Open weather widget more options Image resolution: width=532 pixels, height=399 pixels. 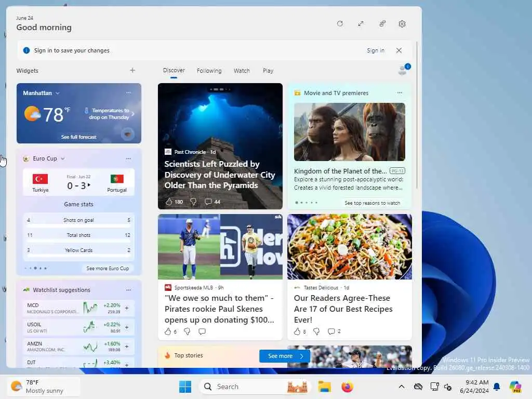128,92
